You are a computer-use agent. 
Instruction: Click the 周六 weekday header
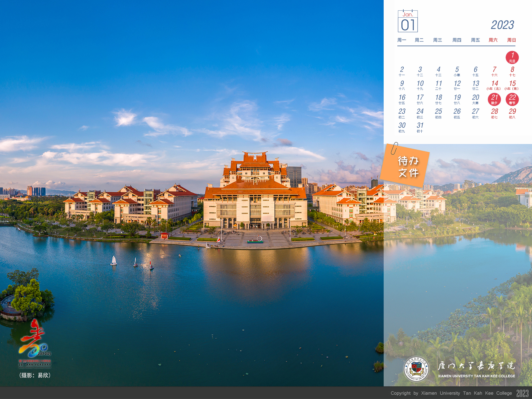point(493,40)
